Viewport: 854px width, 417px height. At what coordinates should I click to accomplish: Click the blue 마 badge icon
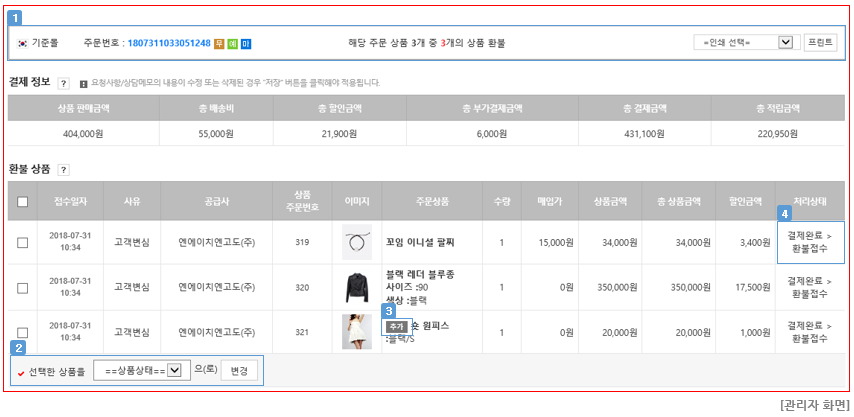246,43
